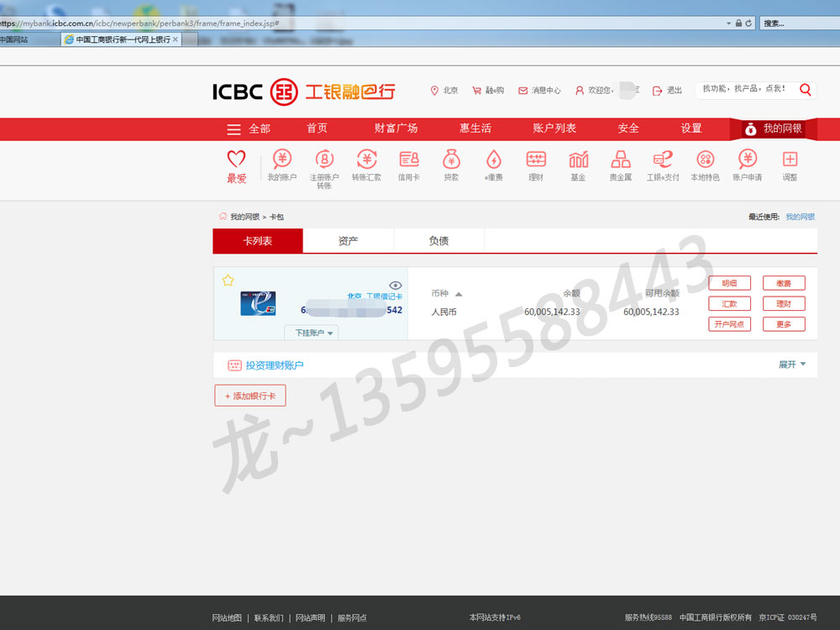Open the 联系我们 footer link
The height and width of the screenshot is (630, 840).
click(x=269, y=617)
